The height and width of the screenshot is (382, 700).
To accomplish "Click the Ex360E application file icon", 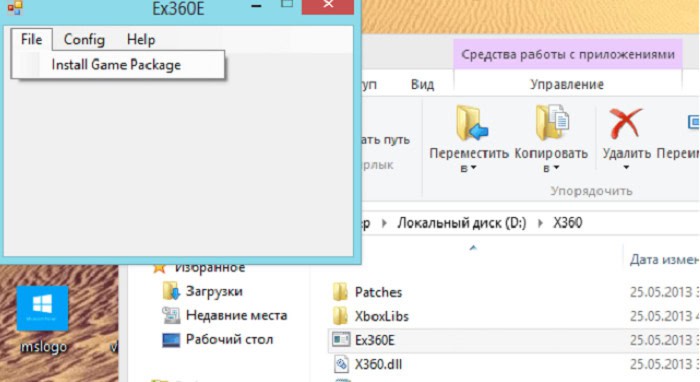I will tap(341, 340).
